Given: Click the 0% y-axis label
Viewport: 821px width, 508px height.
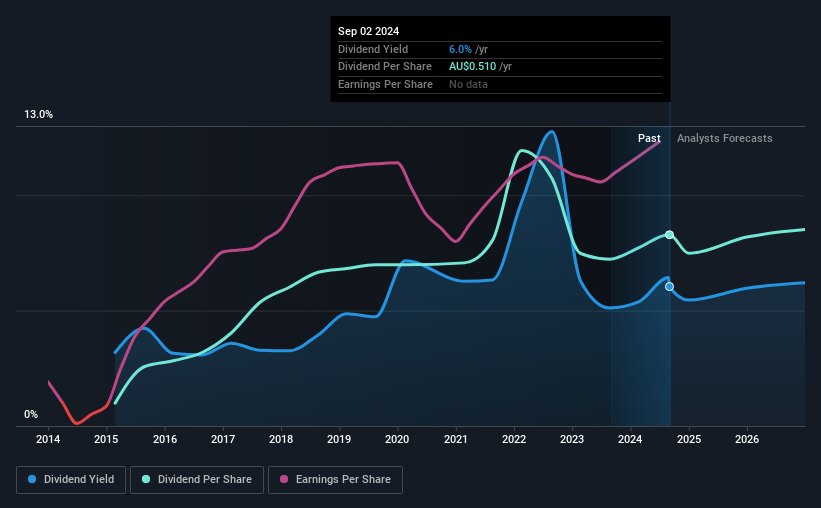Looking at the screenshot, I should click(x=31, y=414).
